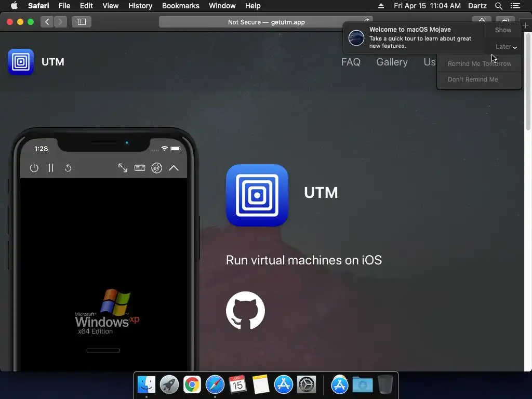
Task: Click the eject icon in menu bar
Action: coord(381,6)
